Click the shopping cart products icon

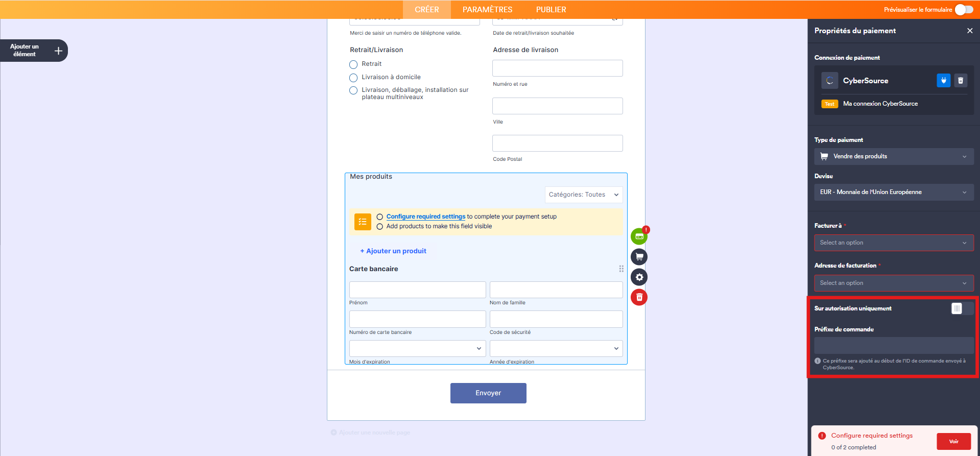[639, 257]
